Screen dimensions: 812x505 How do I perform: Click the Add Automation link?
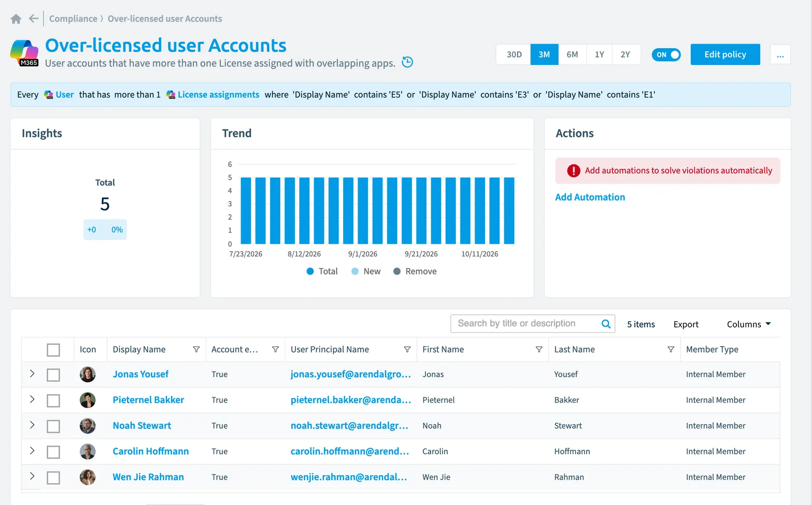click(x=590, y=197)
